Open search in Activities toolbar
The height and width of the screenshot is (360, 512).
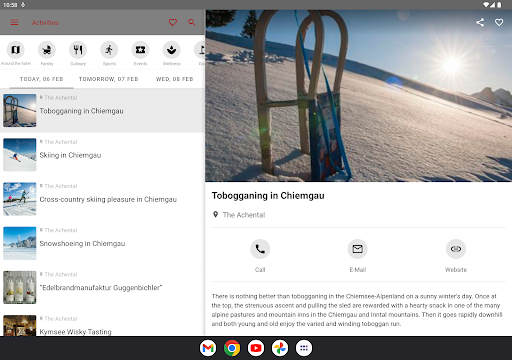(x=192, y=22)
